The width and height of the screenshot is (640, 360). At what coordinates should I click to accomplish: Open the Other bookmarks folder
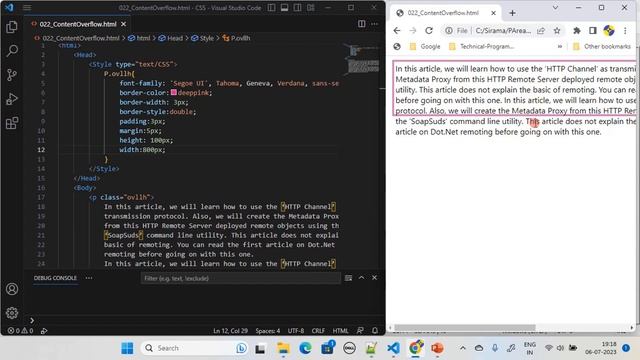pyautogui.click(x=602, y=47)
